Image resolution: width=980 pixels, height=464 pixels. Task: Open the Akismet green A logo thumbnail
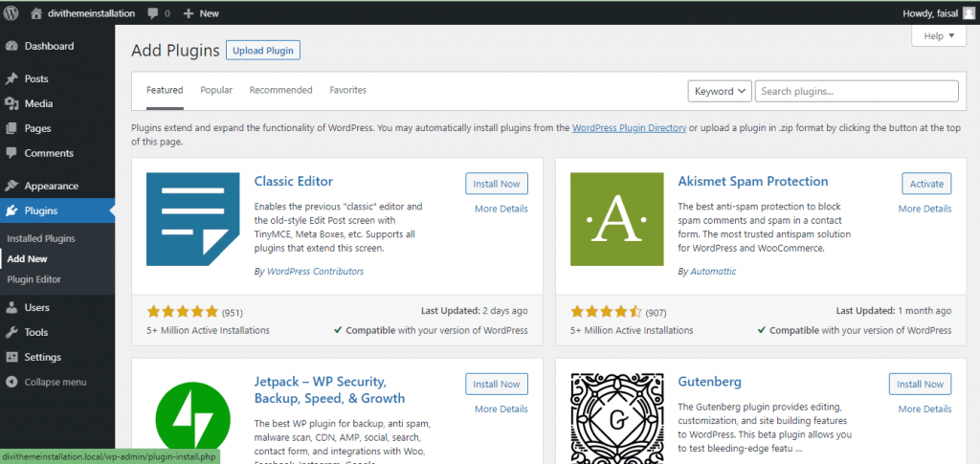point(617,219)
